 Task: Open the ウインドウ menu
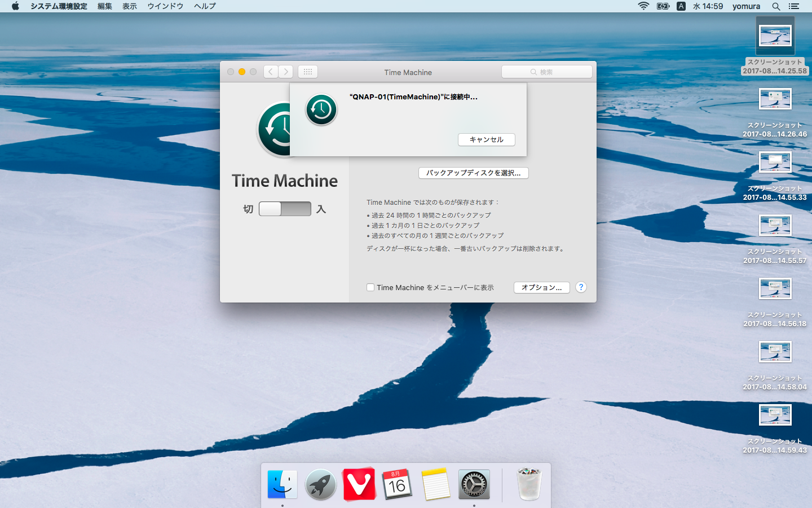(165, 6)
